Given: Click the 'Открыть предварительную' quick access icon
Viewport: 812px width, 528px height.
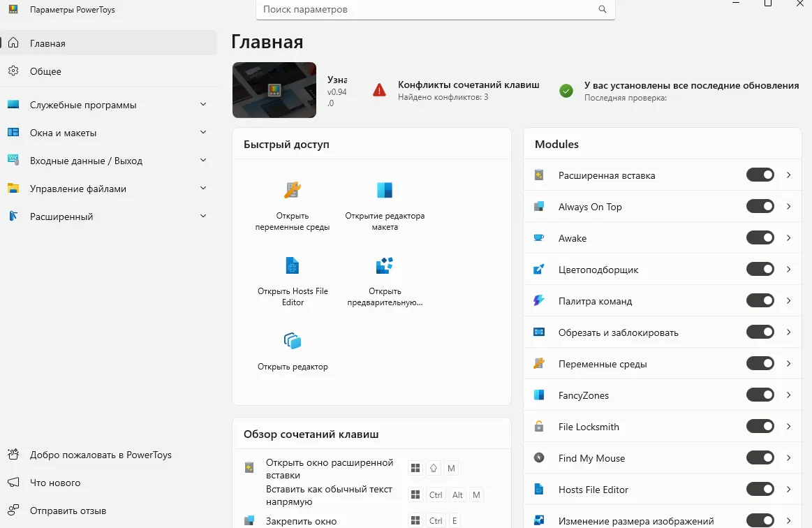Looking at the screenshot, I should pyautogui.click(x=385, y=265).
